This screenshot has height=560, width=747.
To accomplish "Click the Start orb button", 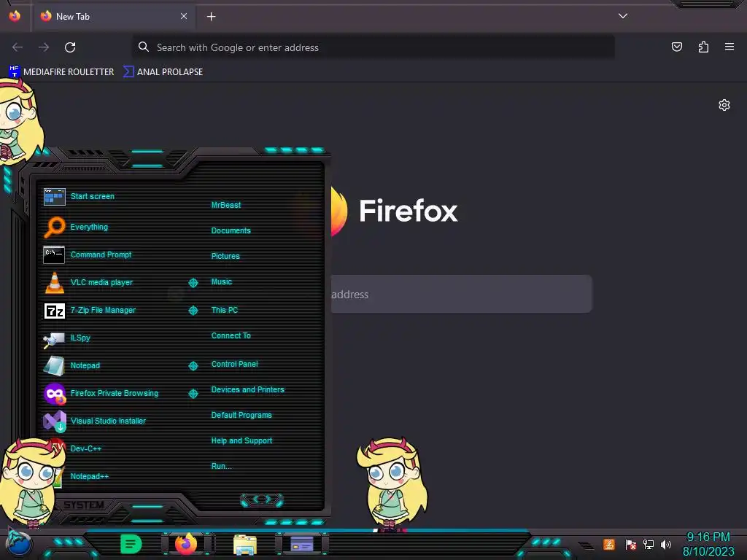I will (18, 543).
